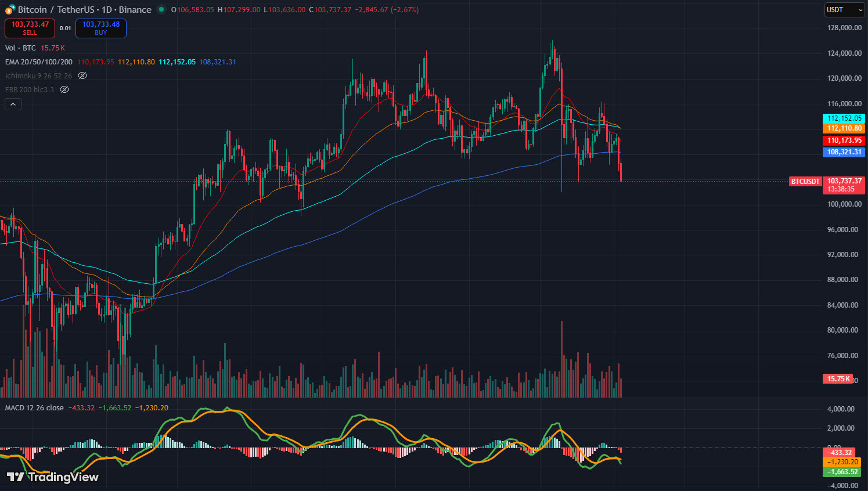Click the blue 108,321.31 EMA price label
This screenshot has width=868, height=491.
pyautogui.click(x=844, y=152)
